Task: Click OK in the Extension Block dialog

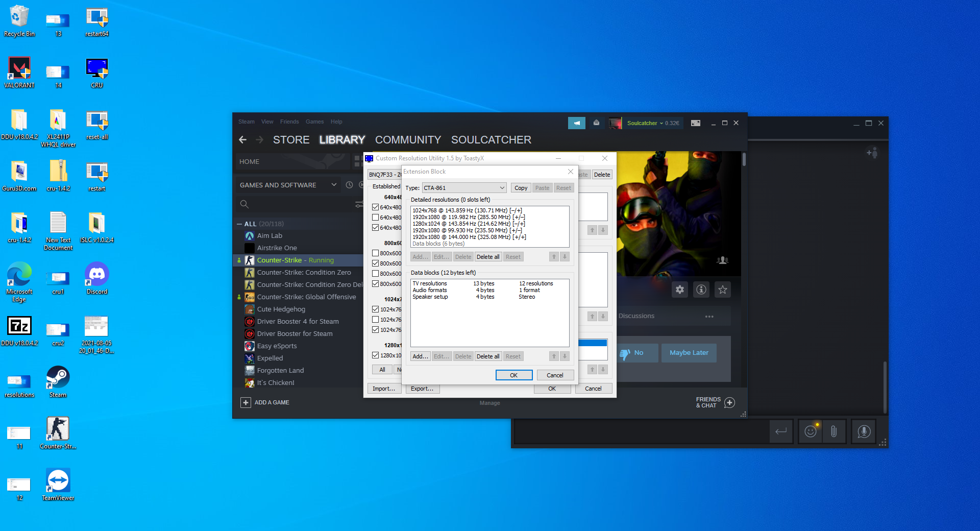Action: [513, 375]
